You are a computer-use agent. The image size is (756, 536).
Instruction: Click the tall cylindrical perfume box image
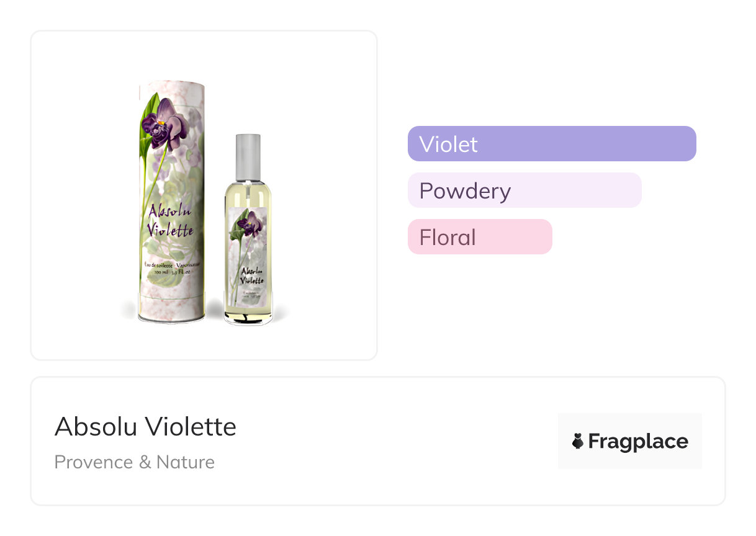tap(171, 205)
